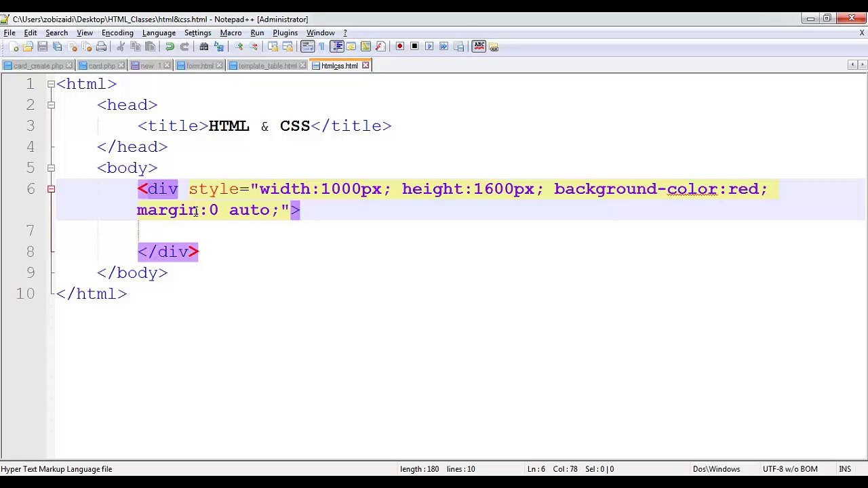Click the Redo toolbar icon
This screenshot has height=488, width=868.
point(184,46)
